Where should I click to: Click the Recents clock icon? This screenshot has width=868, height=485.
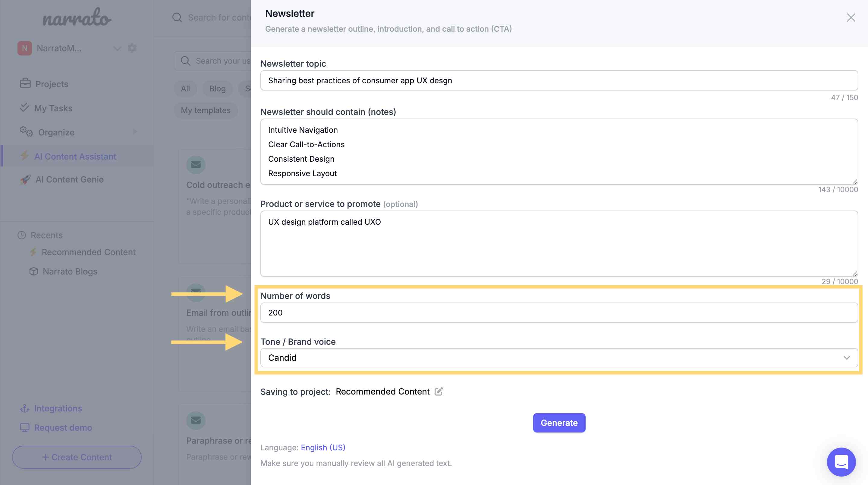pyautogui.click(x=22, y=235)
